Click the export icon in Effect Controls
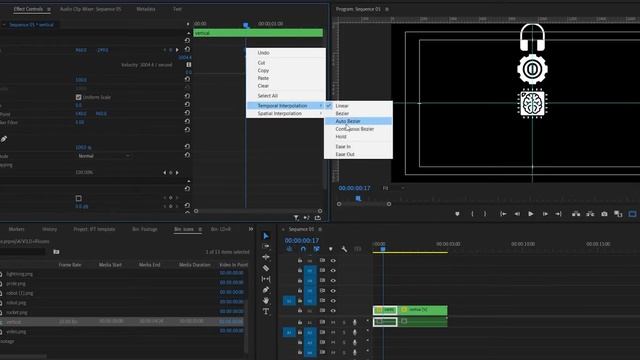Screen dimensions: 640x360 (x=318, y=218)
